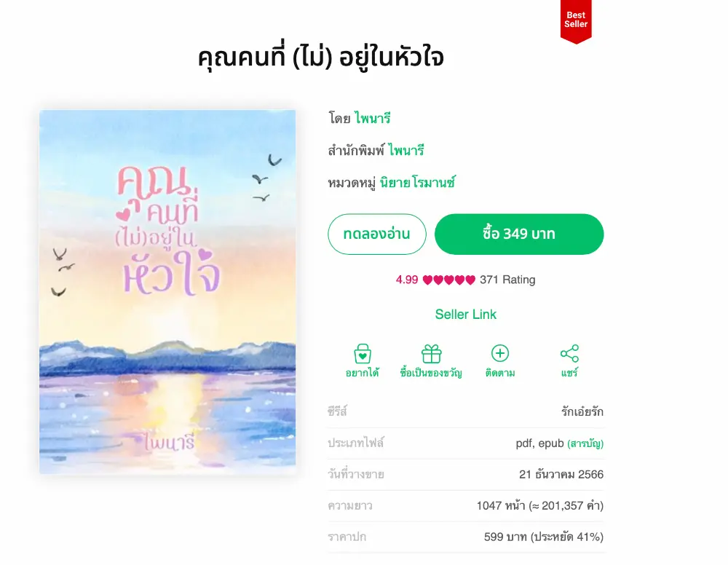Image resolution: width=728 pixels, height=565 pixels.
Task: Click the series name รักเอ่ยรัก
Action: pyautogui.click(x=582, y=412)
